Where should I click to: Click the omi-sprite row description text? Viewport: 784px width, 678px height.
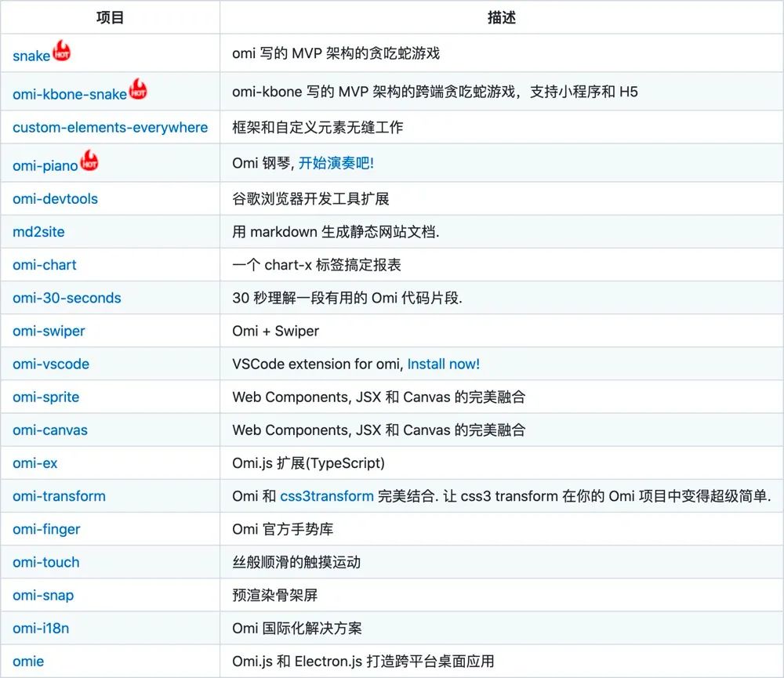379,397
